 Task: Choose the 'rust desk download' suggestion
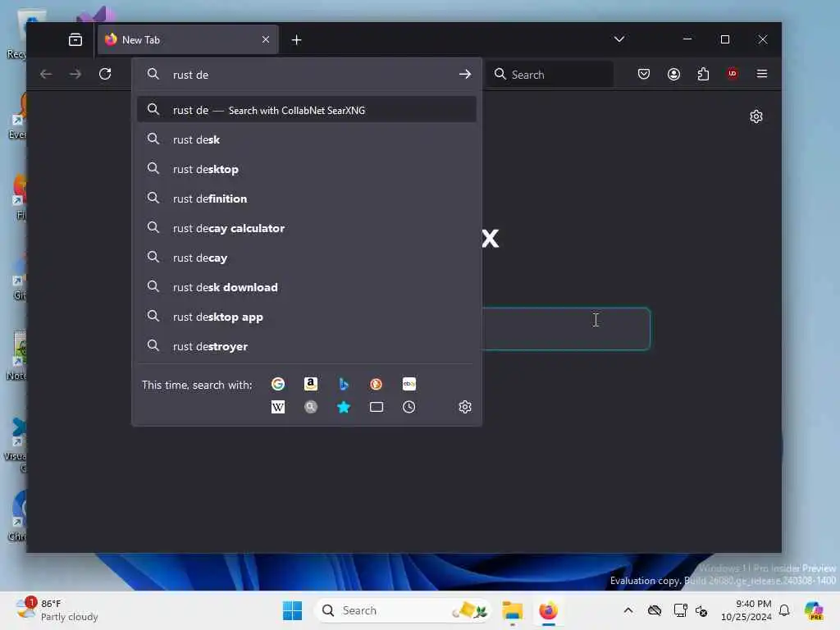click(307, 287)
